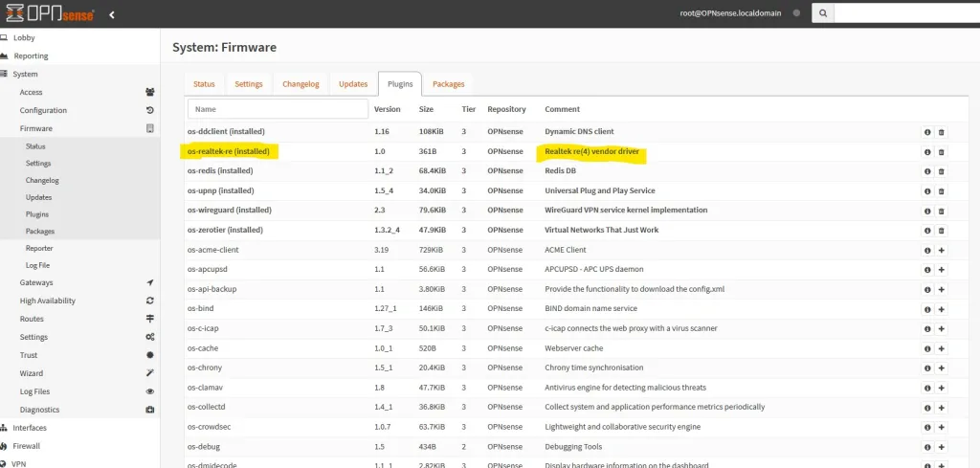Open Log File in Firmware sidebar

coord(37,265)
